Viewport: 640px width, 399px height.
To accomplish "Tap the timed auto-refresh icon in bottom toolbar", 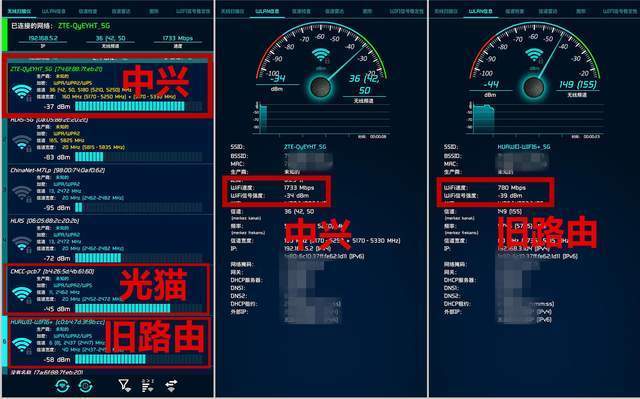I will 86,386.
